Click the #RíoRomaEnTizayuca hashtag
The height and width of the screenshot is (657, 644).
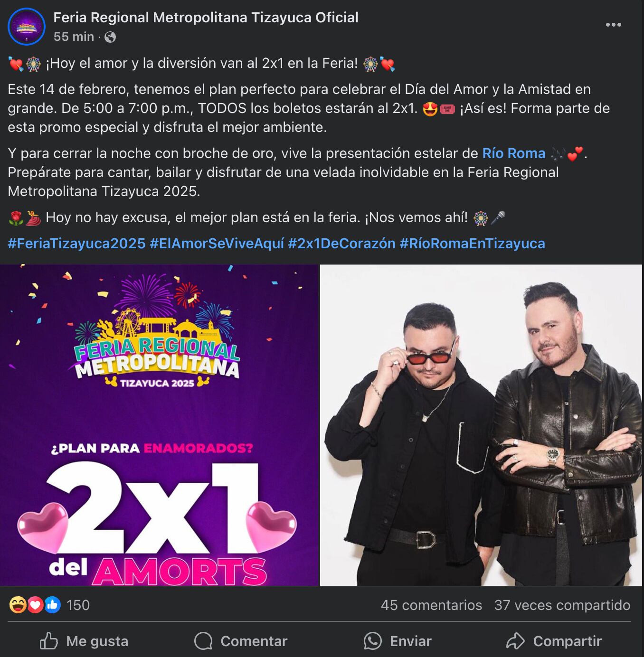pos(472,244)
